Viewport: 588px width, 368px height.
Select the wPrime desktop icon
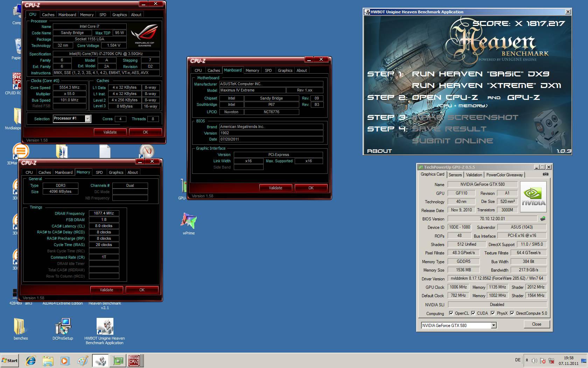pyautogui.click(x=189, y=224)
